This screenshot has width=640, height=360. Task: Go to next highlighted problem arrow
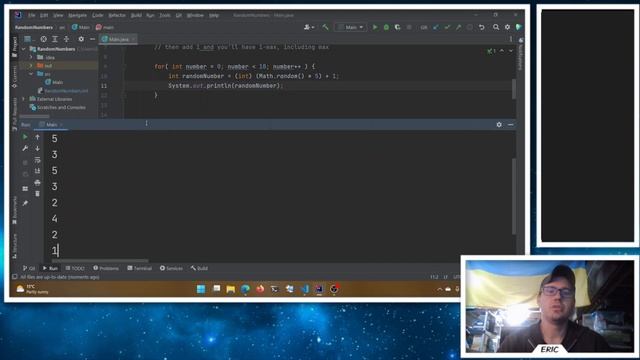511,51
